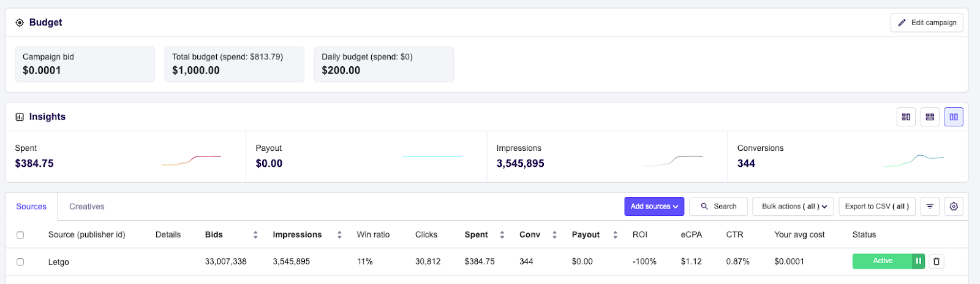Click the Edit campaign button
This screenshot has width=980, height=284.
pos(927,23)
